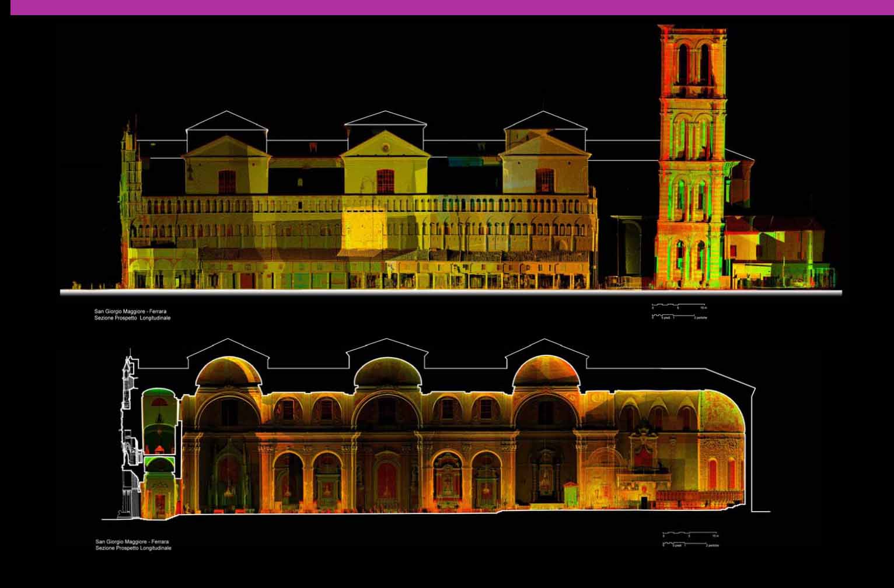Click the right dome in the section drawing

[545, 373]
